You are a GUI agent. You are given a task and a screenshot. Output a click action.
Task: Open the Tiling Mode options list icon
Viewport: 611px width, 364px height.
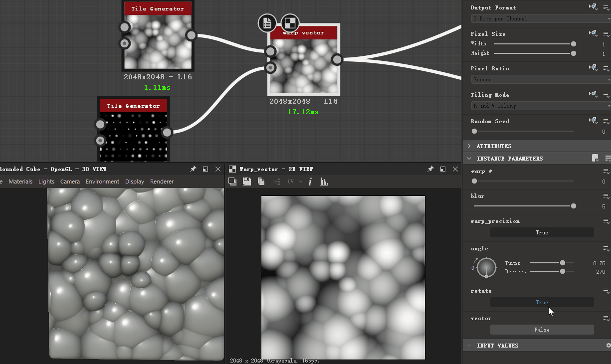(606, 95)
